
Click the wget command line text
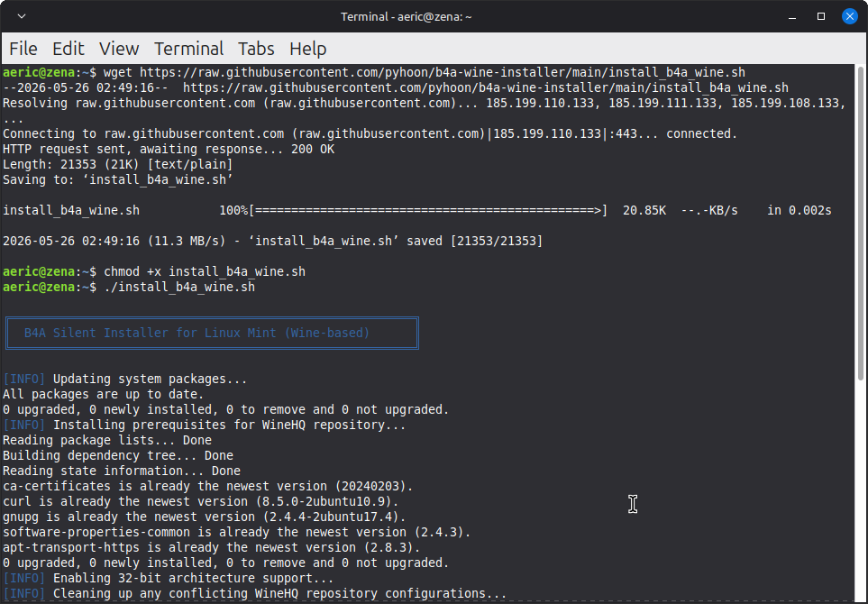[424, 72]
